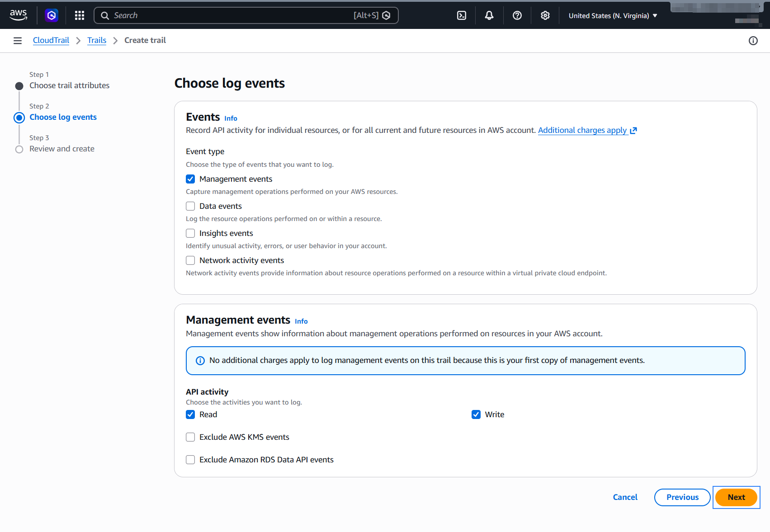Focus the Search input field

click(246, 15)
